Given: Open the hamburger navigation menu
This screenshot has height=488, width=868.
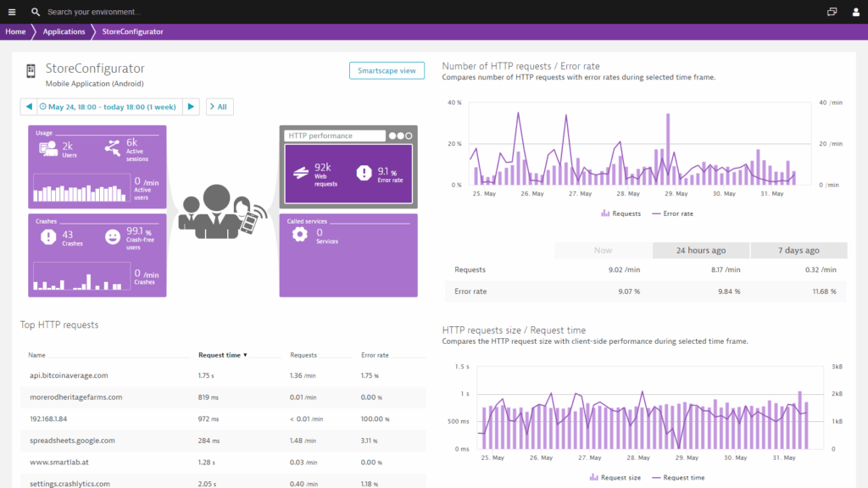Looking at the screenshot, I should (x=11, y=12).
